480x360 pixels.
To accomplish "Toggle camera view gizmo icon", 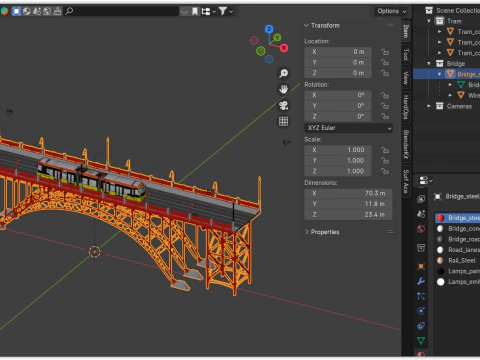I will tap(284, 105).
